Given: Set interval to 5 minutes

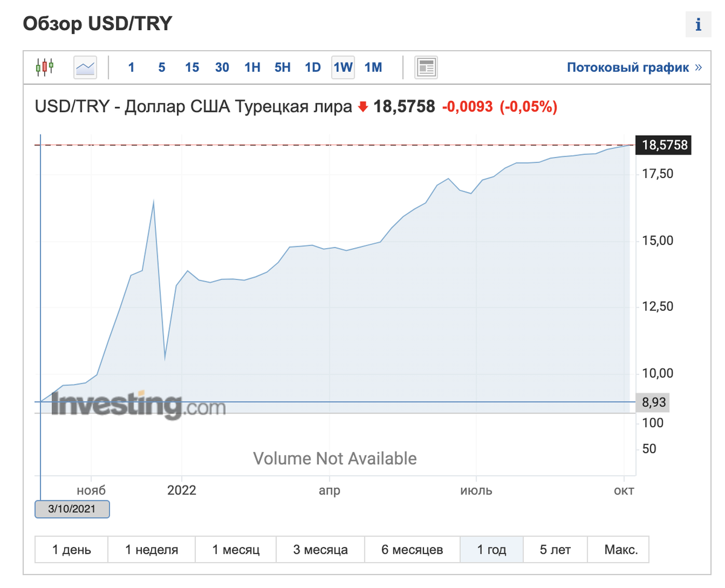Looking at the screenshot, I should pos(161,67).
